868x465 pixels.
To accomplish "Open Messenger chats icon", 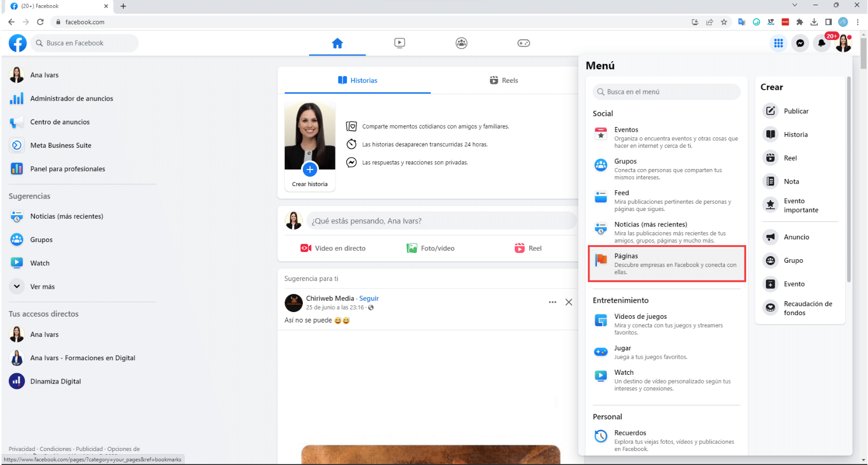I will (800, 44).
